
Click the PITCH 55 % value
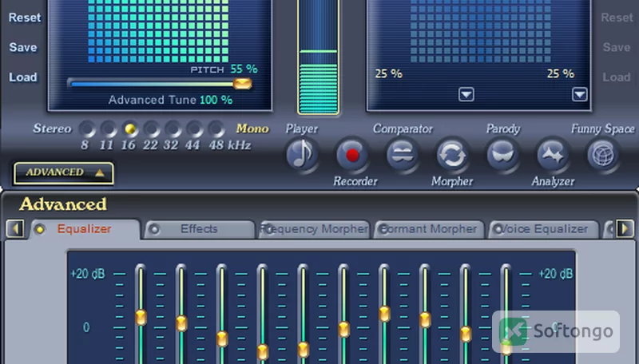coord(244,69)
